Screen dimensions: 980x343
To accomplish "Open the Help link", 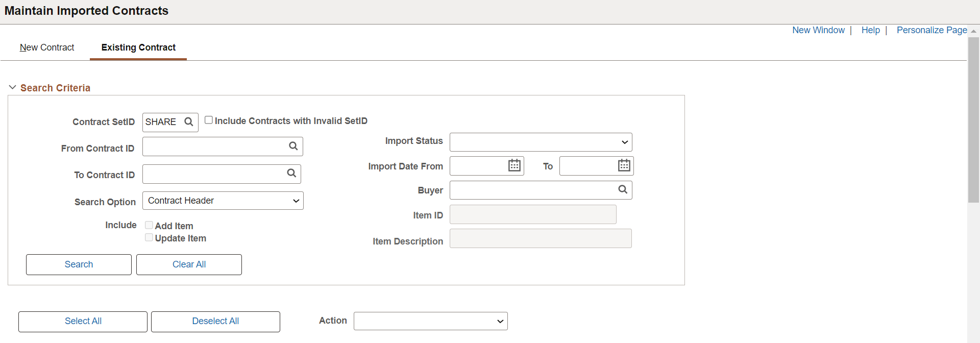I will point(870,30).
